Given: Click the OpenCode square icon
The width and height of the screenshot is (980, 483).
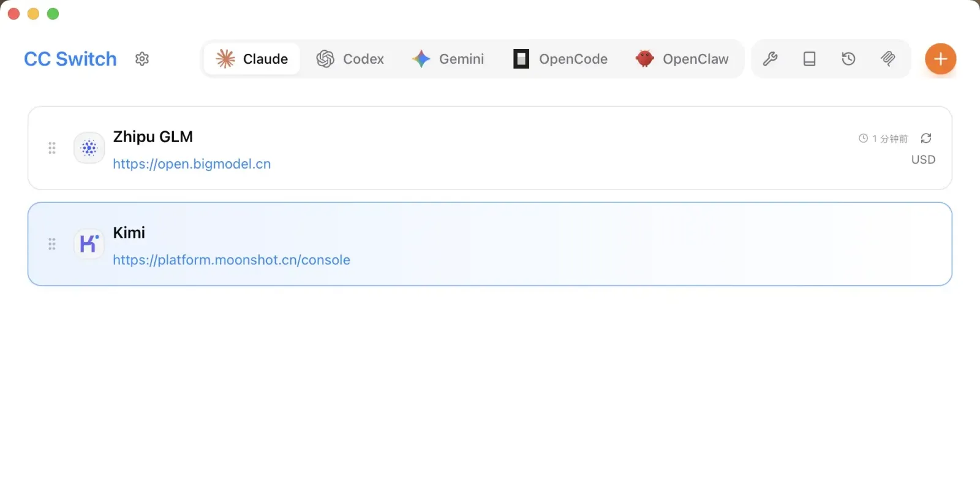Looking at the screenshot, I should (521, 59).
